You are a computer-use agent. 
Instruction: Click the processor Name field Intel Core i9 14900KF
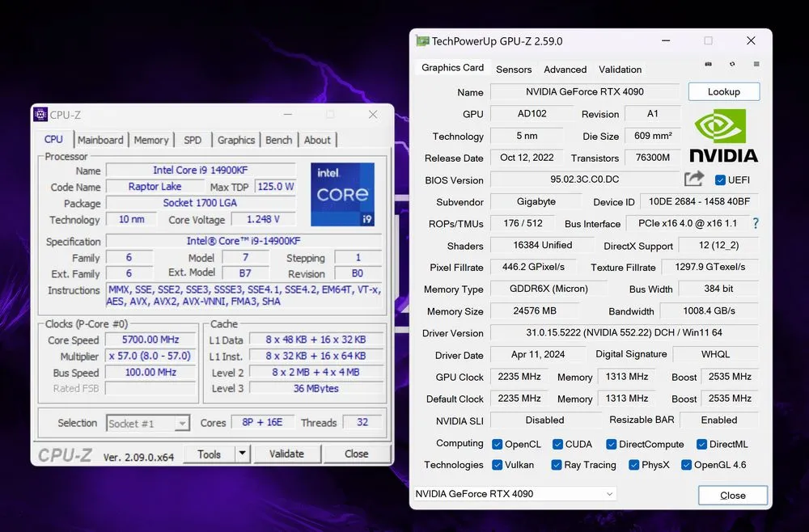click(x=201, y=170)
